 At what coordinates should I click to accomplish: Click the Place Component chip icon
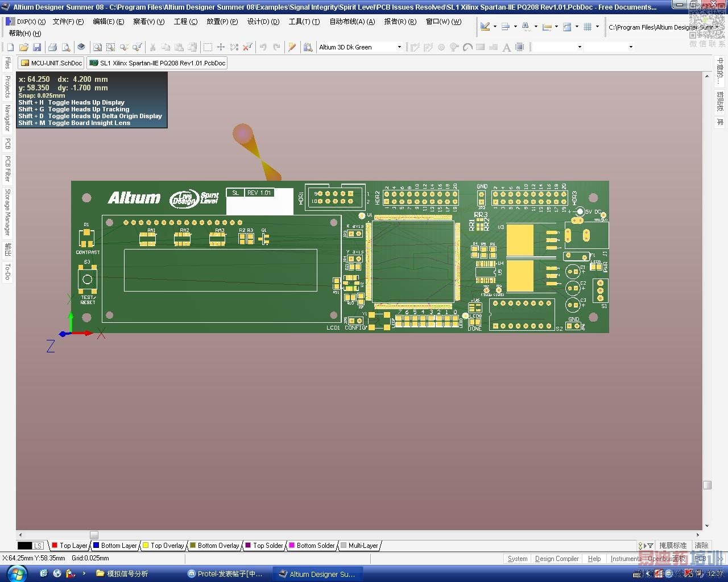(520, 47)
